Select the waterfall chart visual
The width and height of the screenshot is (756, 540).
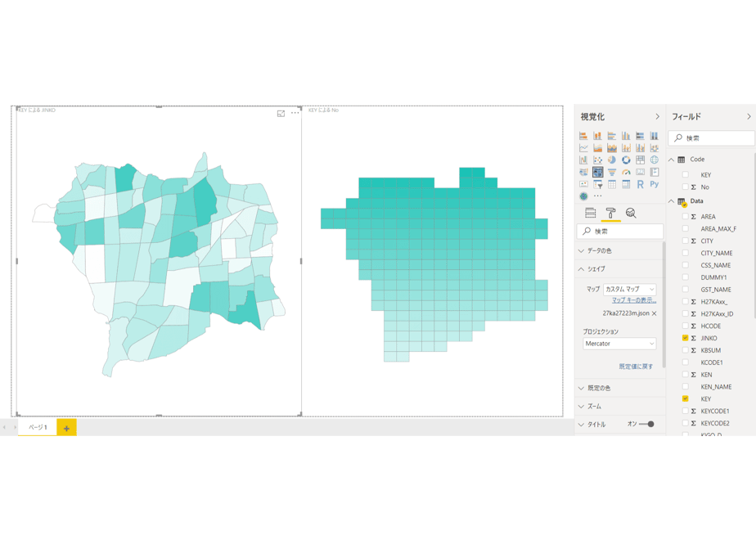[x=583, y=160]
